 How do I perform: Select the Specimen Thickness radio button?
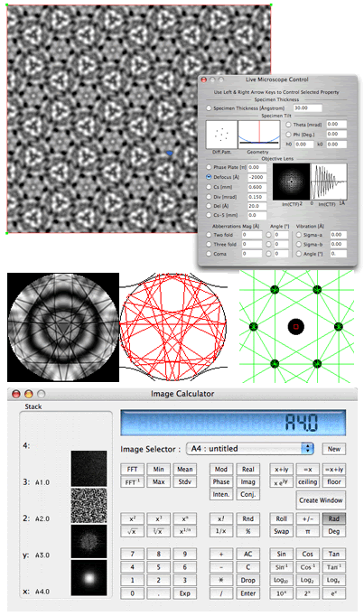click(209, 108)
